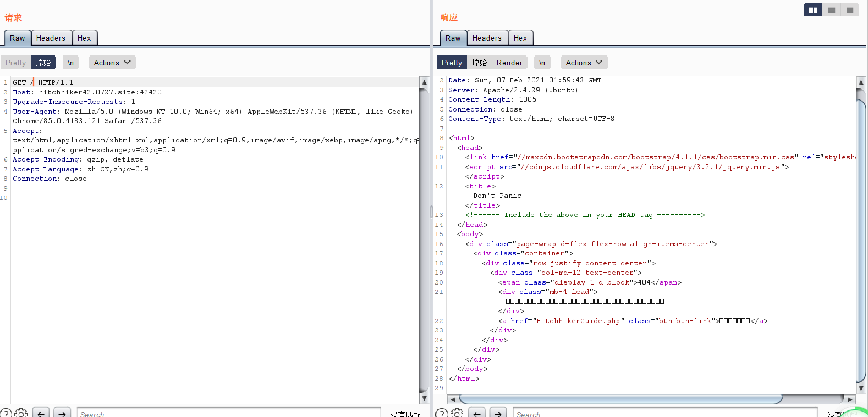
Task: Click response Date header line
Action: (525, 80)
